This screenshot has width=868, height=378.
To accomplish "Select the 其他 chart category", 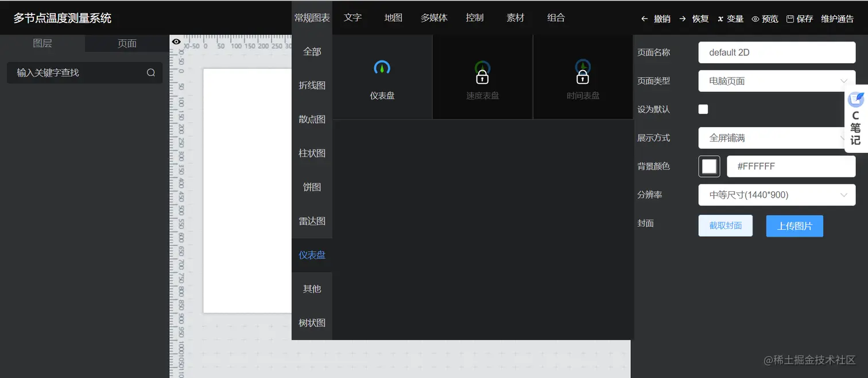I will click(312, 289).
